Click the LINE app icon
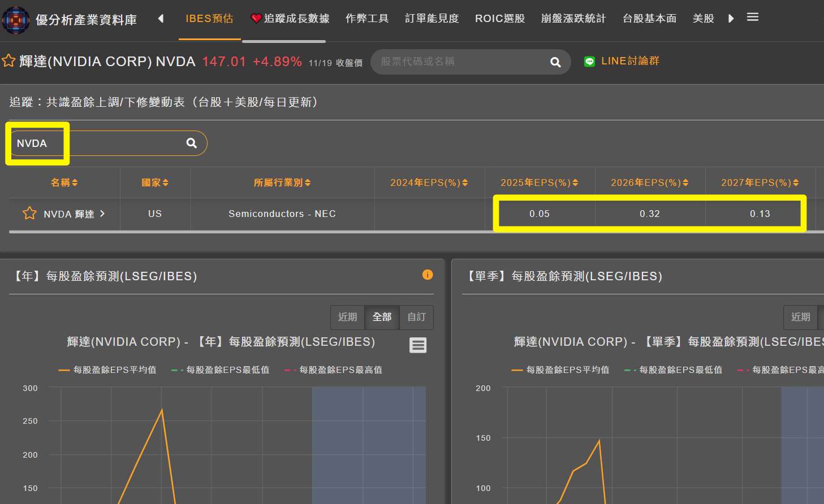 [589, 62]
